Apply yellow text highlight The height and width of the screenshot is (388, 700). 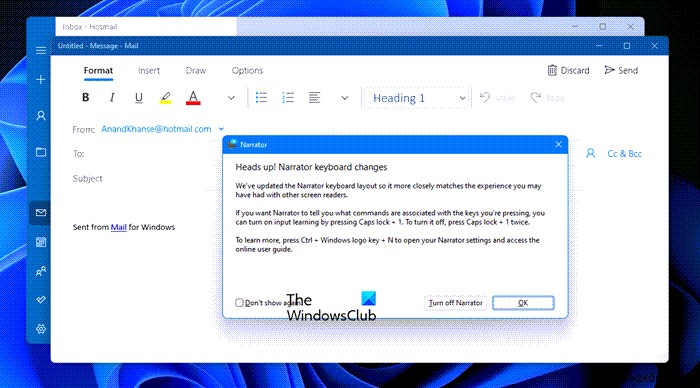(166, 97)
